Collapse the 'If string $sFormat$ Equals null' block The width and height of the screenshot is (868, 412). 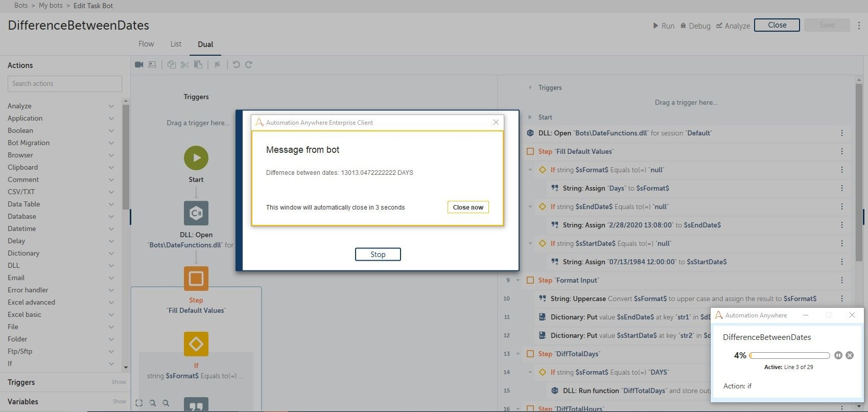click(530, 170)
